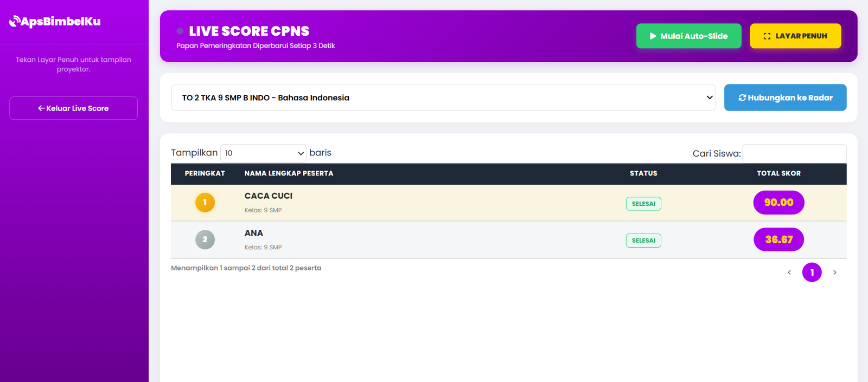This screenshot has width=868, height=382.
Task: Click the SELESAI status badge for CACA CUCI
Action: click(643, 204)
